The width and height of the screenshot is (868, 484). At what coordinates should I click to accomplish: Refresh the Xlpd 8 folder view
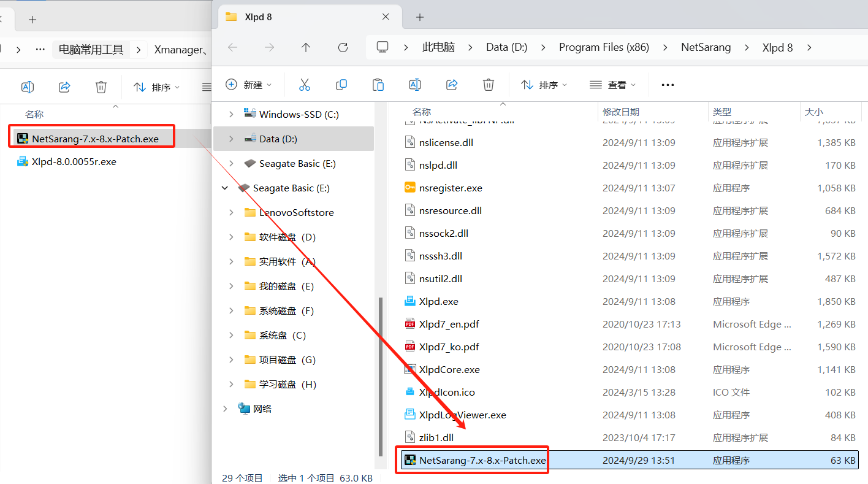click(x=343, y=47)
